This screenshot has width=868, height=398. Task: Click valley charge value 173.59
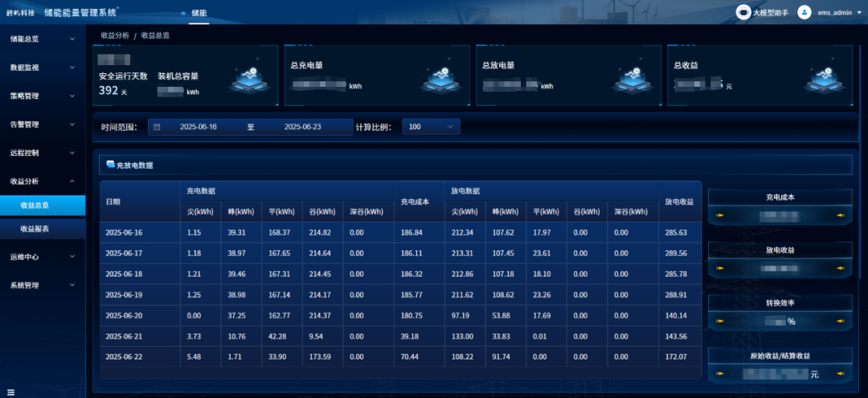click(320, 357)
